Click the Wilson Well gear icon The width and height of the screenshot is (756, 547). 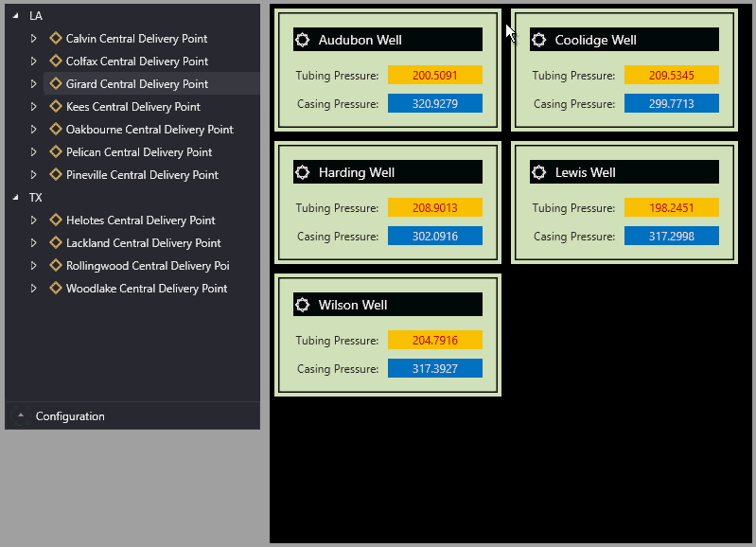pyautogui.click(x=302, y=305)
